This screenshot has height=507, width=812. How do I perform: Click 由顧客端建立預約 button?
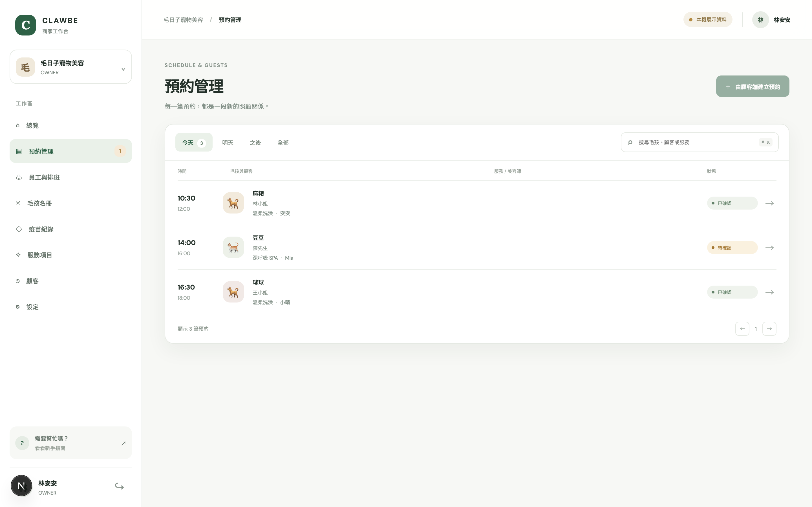pyautogui.click(x=752, y=86)
